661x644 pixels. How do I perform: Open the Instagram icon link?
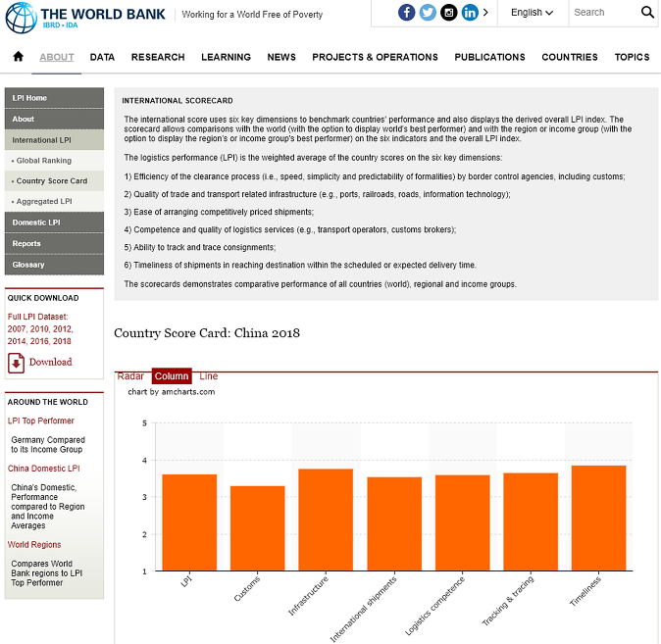449,13
